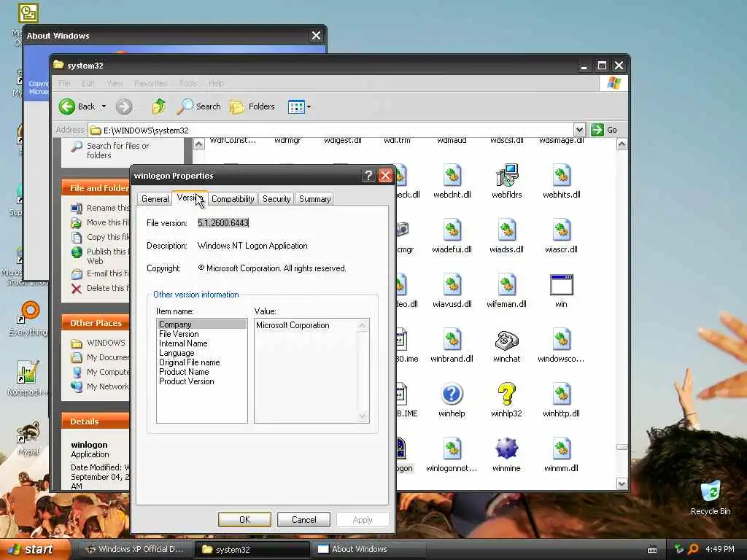Click Cancel in winlogon Properties

click(x=303, y=519)
